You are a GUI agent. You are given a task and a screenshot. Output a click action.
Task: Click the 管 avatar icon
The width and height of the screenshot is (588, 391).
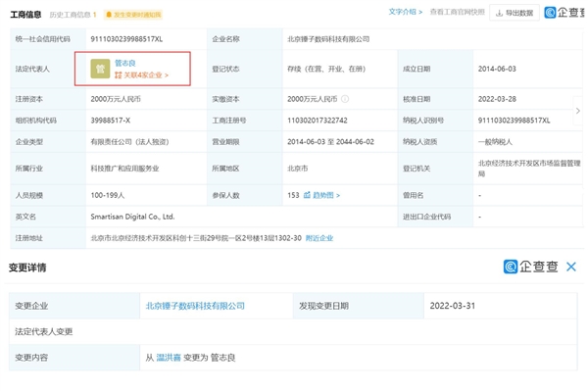(100, 69)
